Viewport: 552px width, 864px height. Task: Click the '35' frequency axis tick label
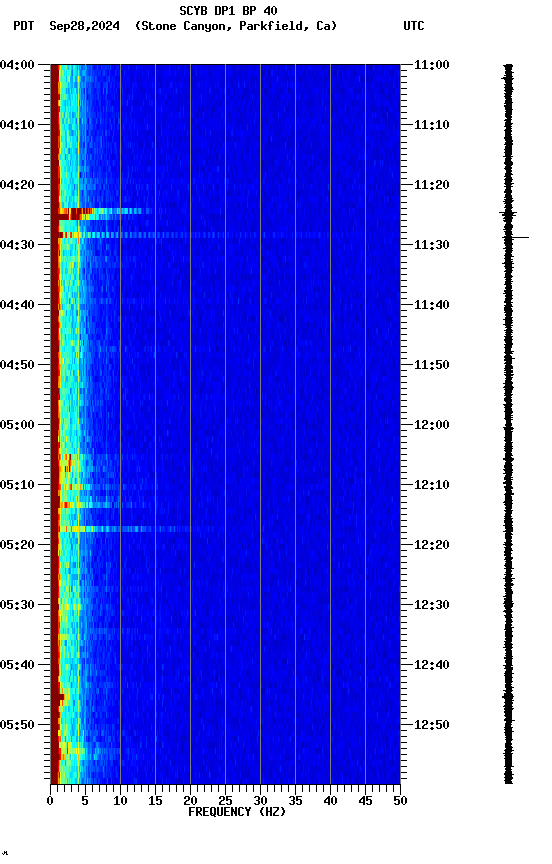295,801
